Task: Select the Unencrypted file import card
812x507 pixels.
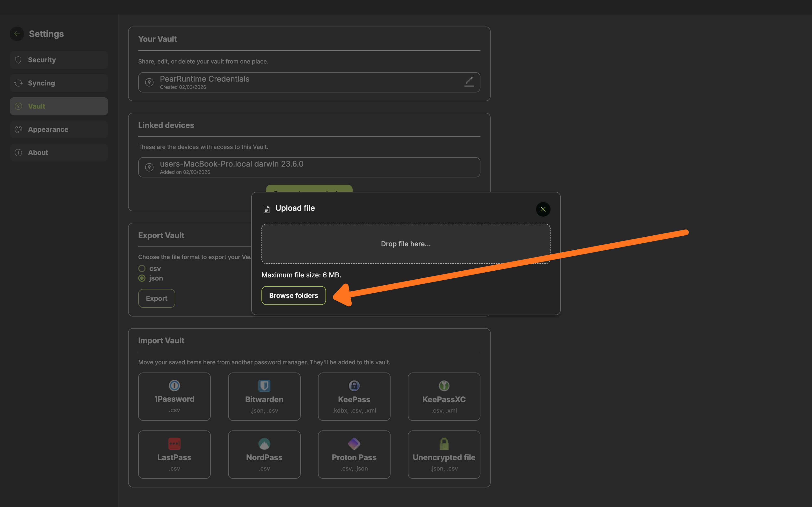Action: point(444,454)
